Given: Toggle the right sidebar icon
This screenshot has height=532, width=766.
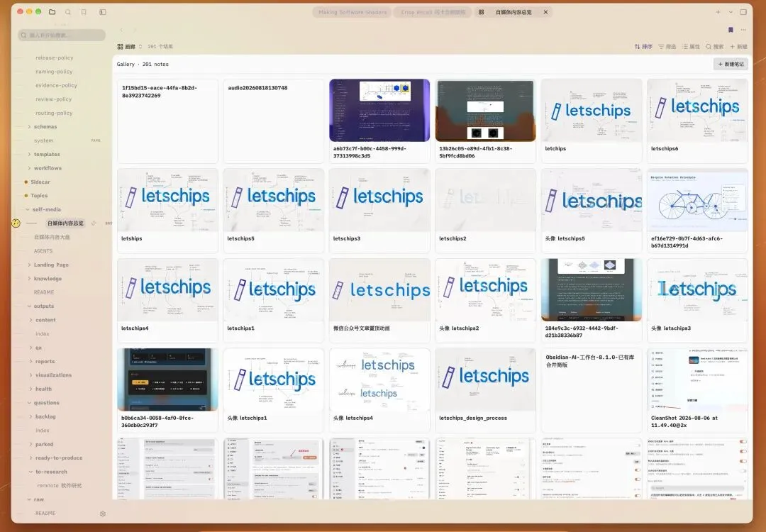Looking at the screenshot, I should pyautogui.click(x=743, y=12).
